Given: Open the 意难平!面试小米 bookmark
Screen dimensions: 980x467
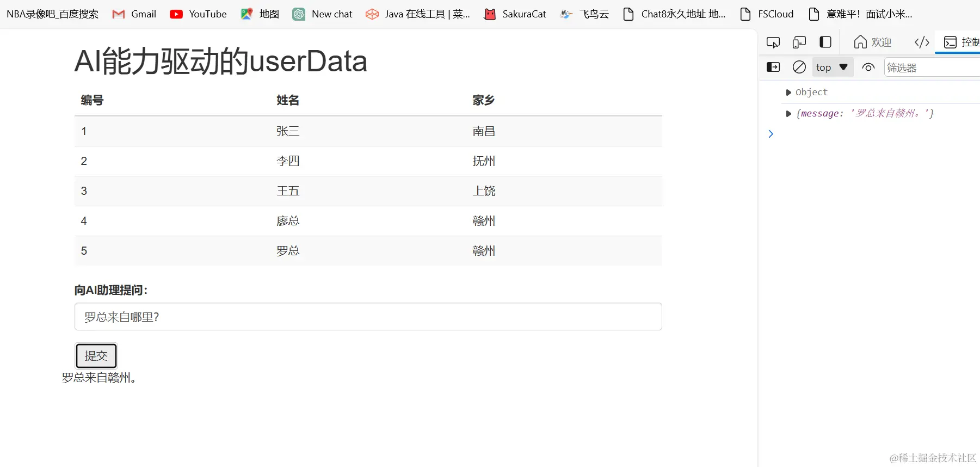Looking at the screenshot, I should (860, 14).
